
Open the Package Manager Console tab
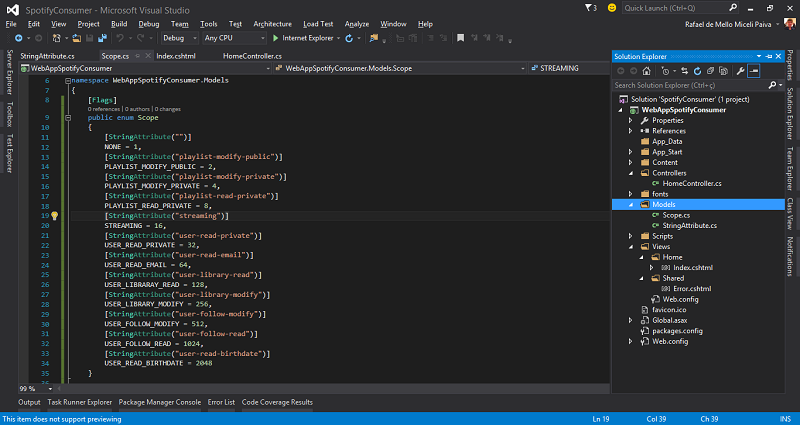point(160,402)
